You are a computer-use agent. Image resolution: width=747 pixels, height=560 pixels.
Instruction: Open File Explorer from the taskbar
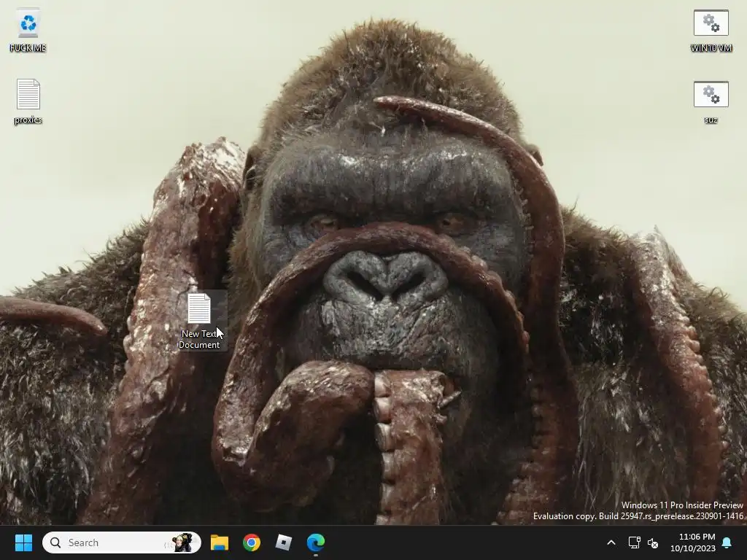tap(220, 542)
